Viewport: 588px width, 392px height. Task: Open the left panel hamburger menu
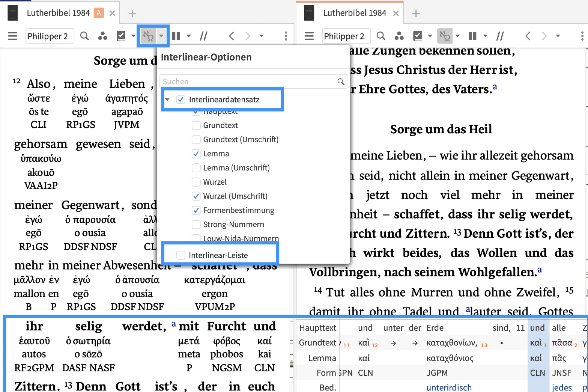pos(13,36)
